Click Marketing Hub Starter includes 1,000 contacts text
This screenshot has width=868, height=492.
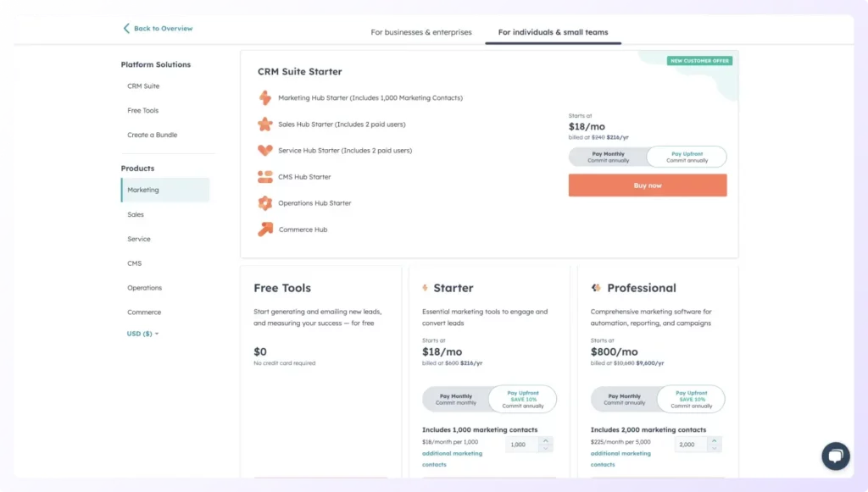pyautogui.click(x=370, y=98)
